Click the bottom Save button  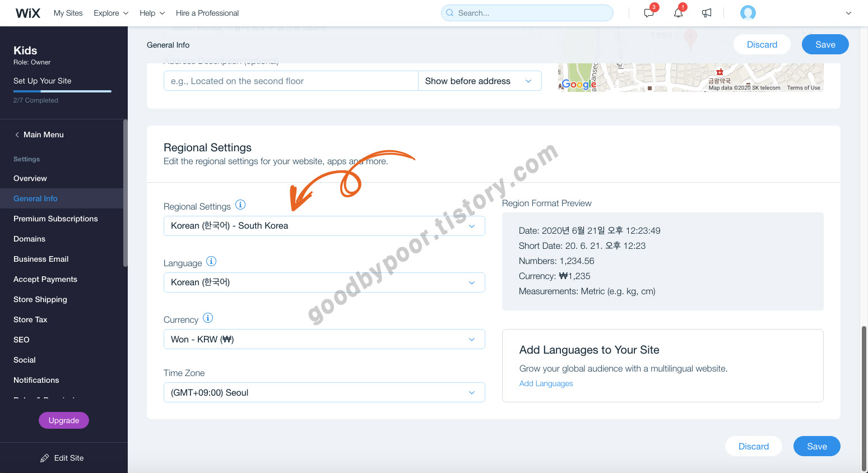817,446
